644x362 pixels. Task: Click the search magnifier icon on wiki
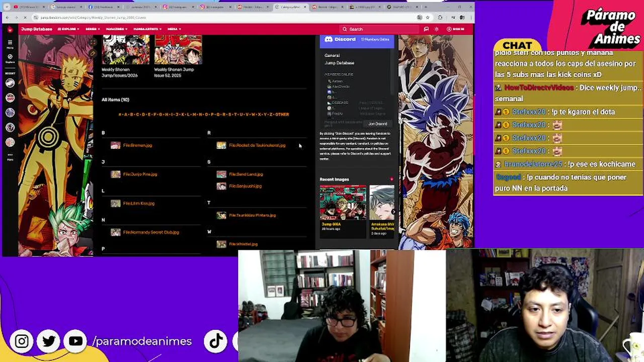coord(345,29)
